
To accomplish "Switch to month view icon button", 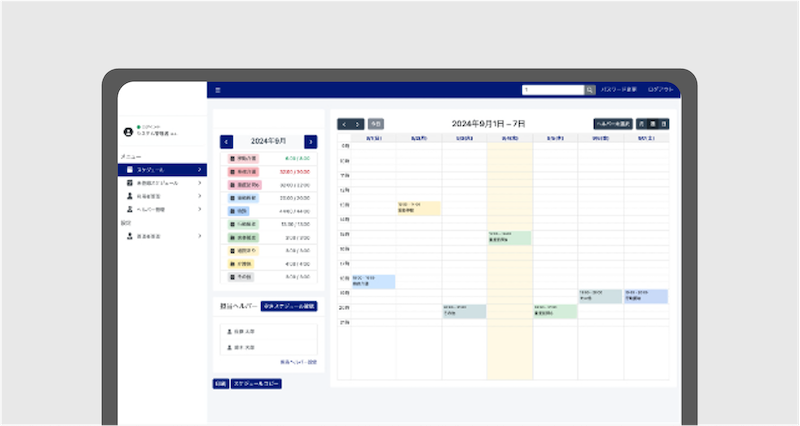I will [x=642, y=124].
